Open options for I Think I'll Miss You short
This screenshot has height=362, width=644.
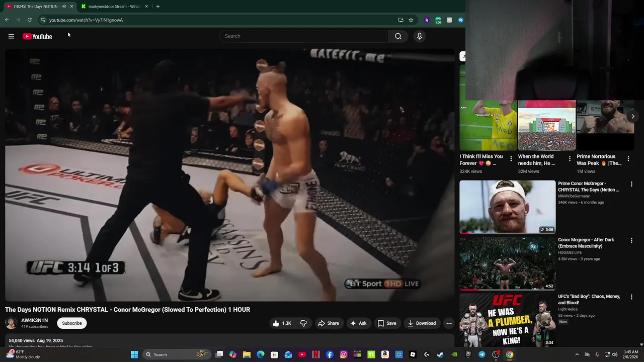511,159
